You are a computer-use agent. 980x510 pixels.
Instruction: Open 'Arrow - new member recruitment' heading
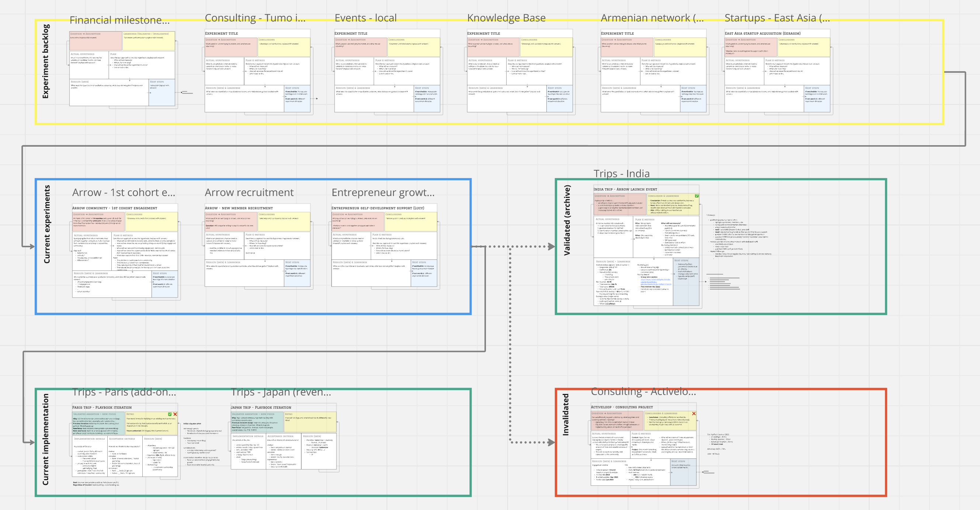coord(239,209)
